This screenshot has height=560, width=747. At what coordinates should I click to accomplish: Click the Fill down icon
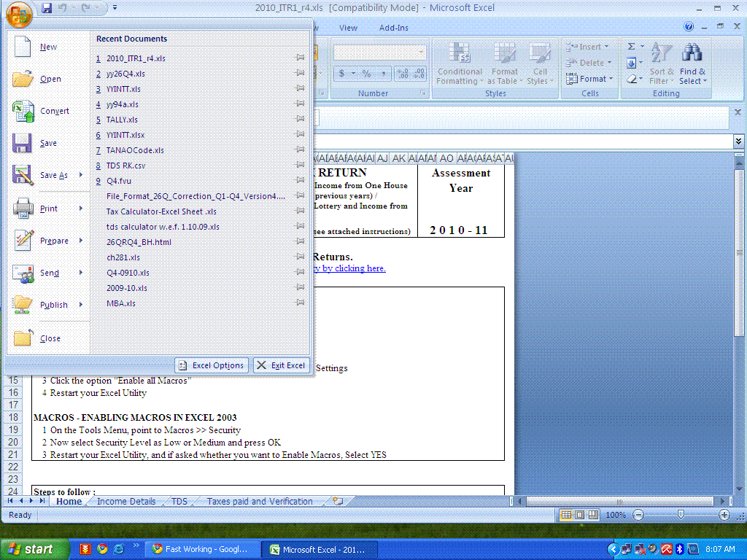631,63
